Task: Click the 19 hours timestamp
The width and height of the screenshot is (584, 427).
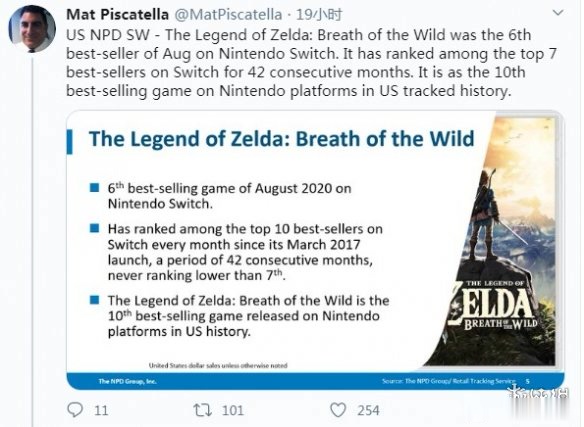Action: coord(319,15)
